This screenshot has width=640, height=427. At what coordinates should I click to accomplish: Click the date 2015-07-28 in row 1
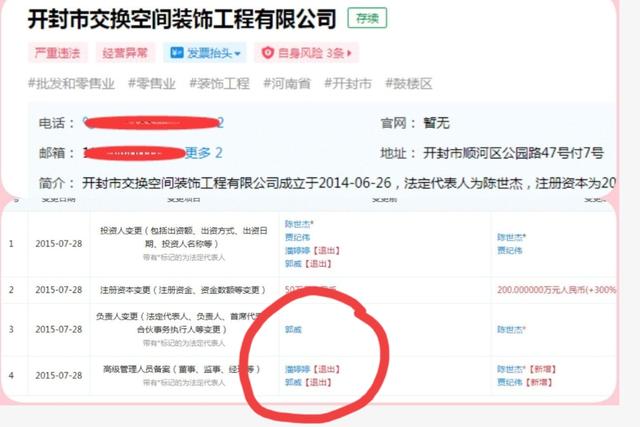click(58, 244)
